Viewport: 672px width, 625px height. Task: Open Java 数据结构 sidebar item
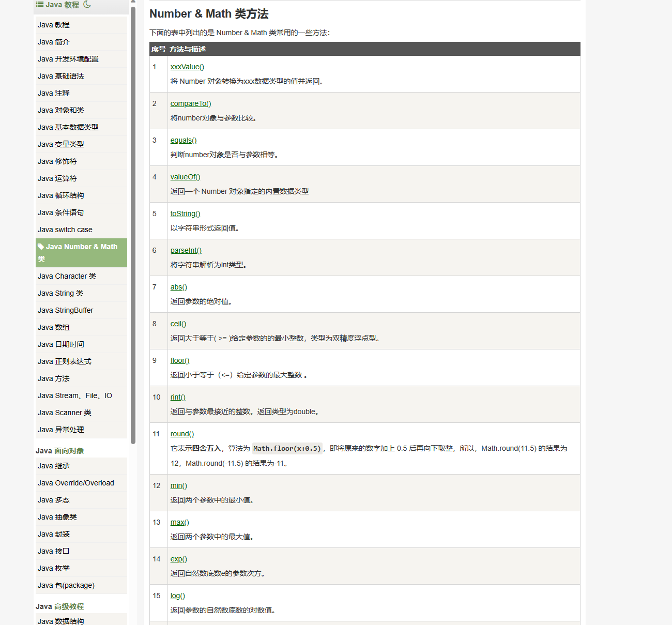(81, 619)
